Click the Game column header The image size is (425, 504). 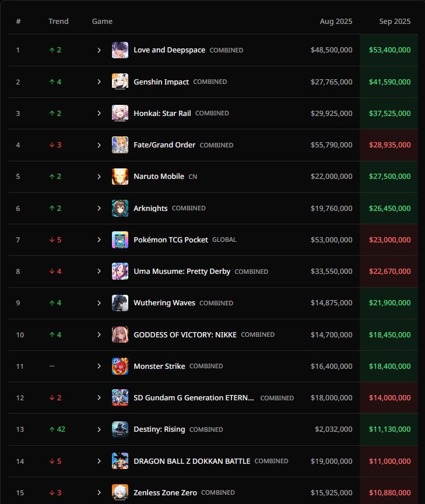(x=102, y=22)
